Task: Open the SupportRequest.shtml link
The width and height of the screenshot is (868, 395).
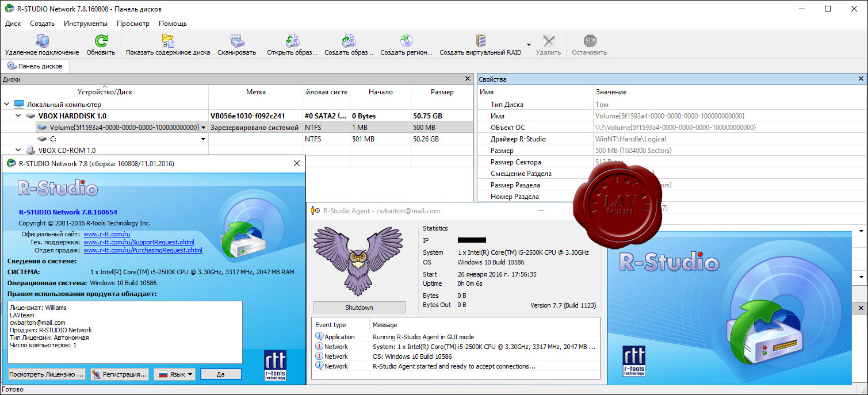Action: coord(139,242)
